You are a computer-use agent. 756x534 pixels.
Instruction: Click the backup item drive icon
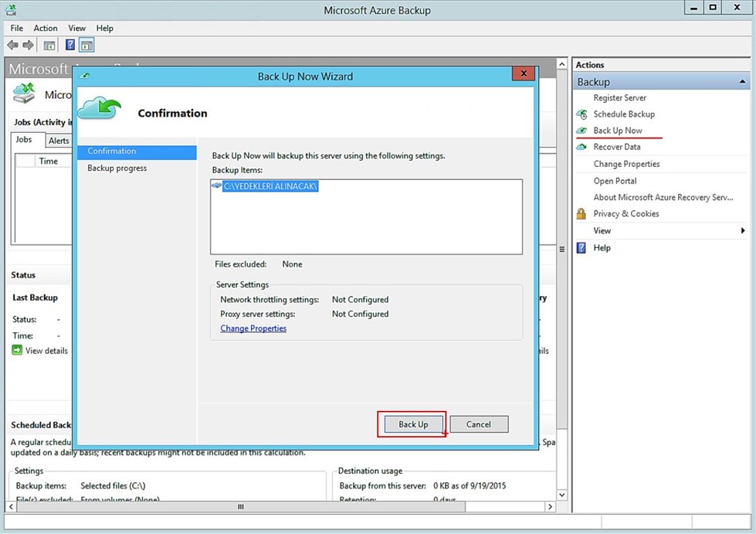(216, 185)
